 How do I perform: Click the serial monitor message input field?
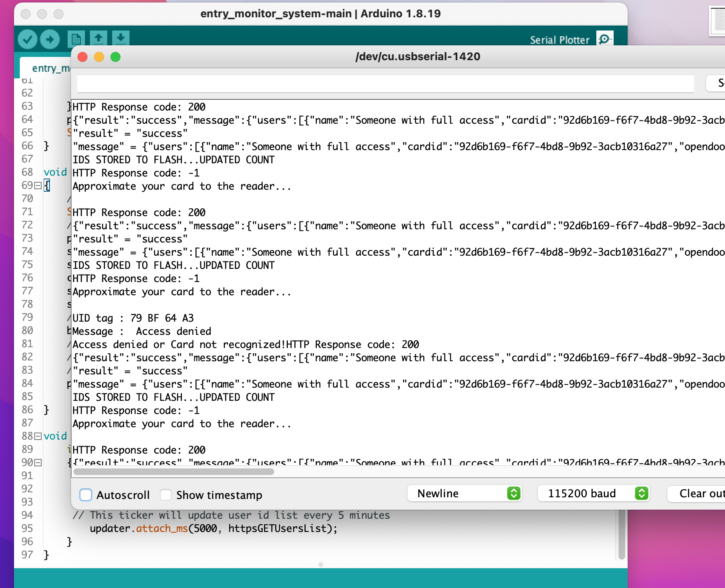click(x=385, y=84)
